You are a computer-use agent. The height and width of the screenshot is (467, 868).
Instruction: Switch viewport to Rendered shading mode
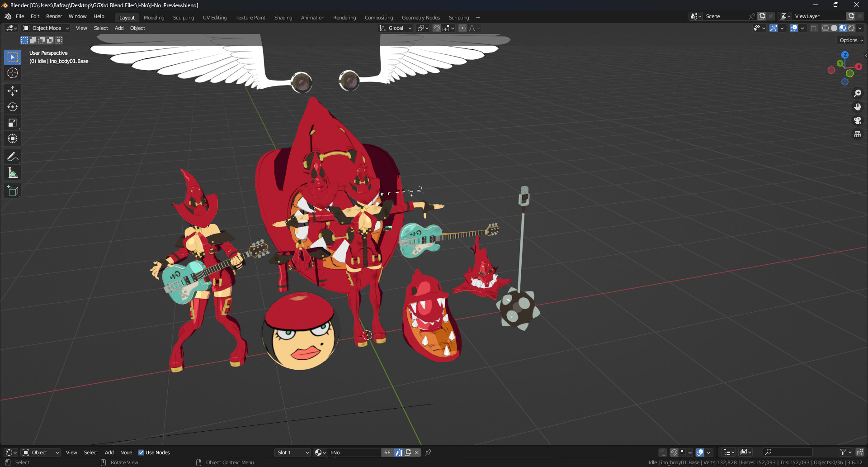click(852, 28)
